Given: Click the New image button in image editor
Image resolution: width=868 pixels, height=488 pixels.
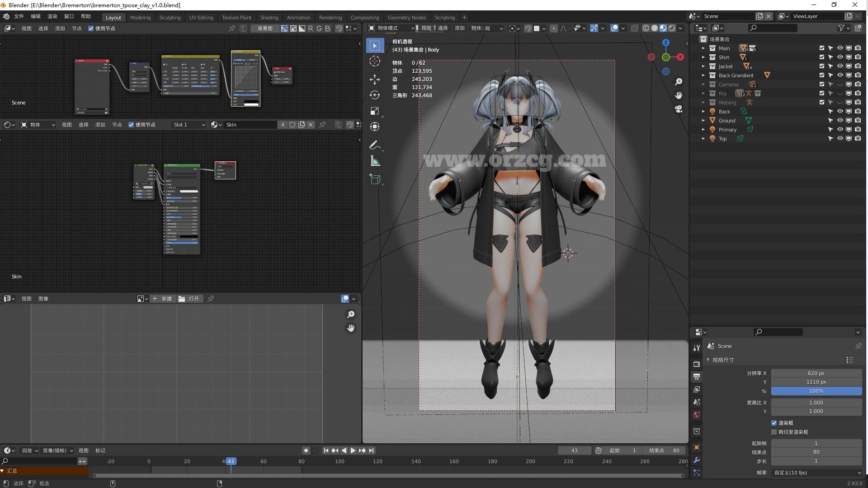Looking at the screenshot, I should pyautogui.click(x=162, y=299).
